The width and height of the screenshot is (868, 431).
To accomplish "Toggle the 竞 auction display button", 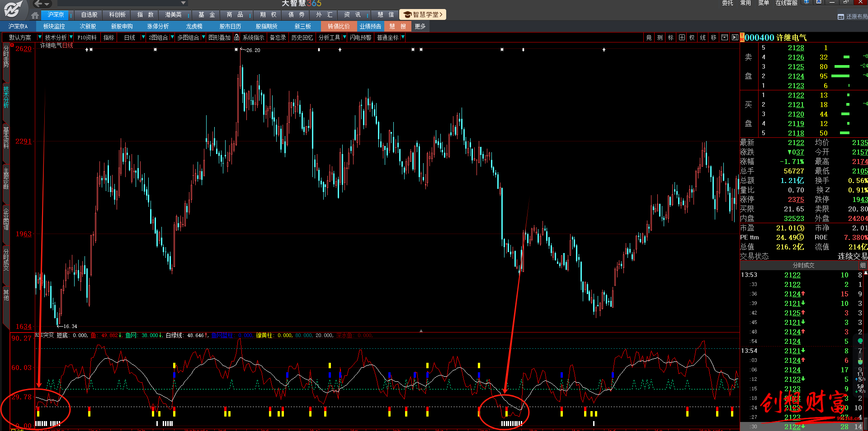I will point(649,37).
